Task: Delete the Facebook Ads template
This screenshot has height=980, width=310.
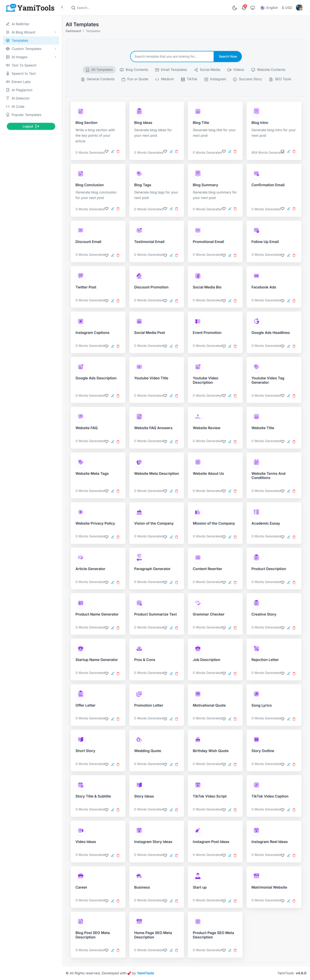Action: click(294, 301)
